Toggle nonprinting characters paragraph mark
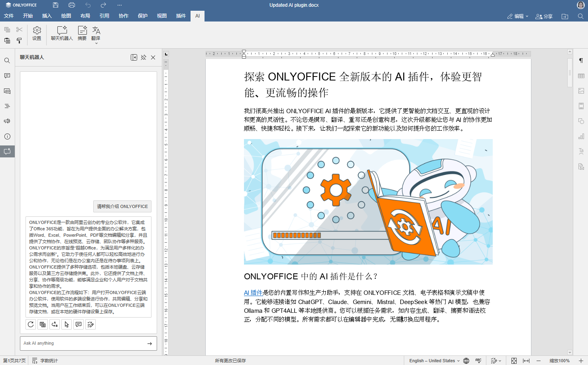This screenshot has height=365, width=588. [x=581, y=61]
